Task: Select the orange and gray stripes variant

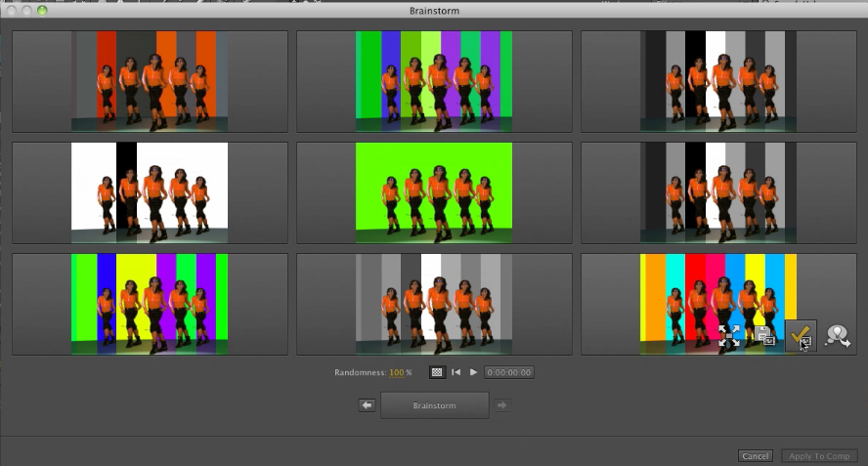Action: [150, 81]
